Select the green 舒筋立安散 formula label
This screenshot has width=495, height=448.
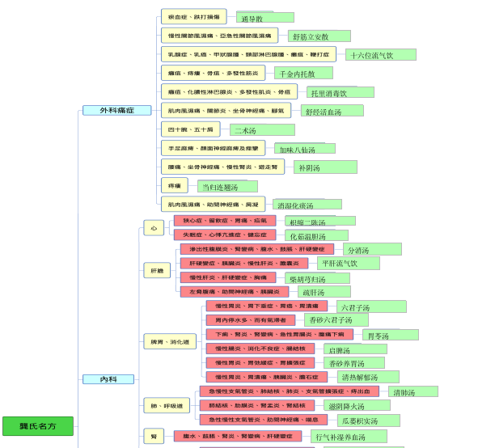tap(319, 36)
